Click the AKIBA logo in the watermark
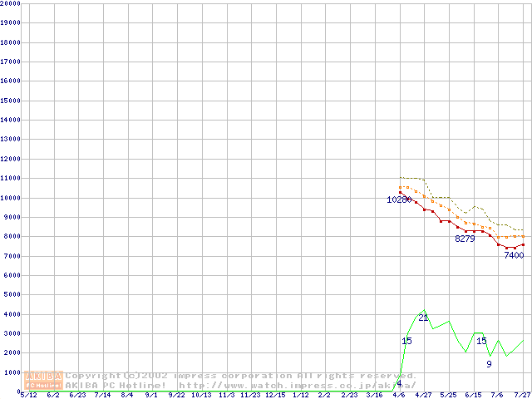 [x=44, y=376]
